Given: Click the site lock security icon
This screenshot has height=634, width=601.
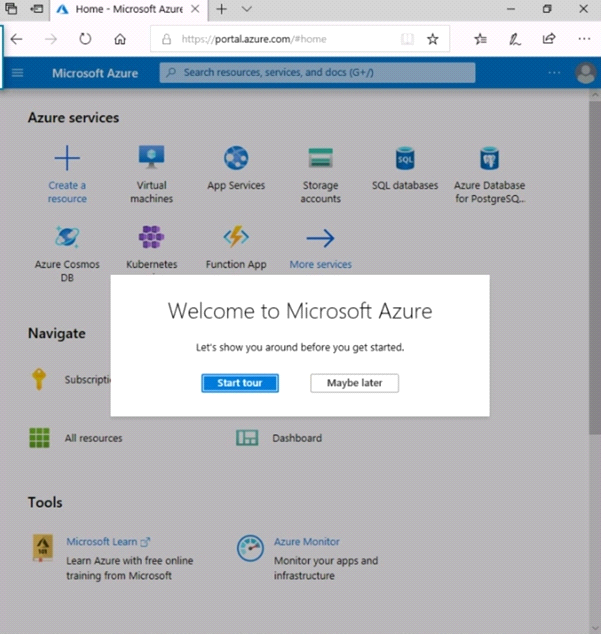Looking at the screenshot, I should (166, 39).
